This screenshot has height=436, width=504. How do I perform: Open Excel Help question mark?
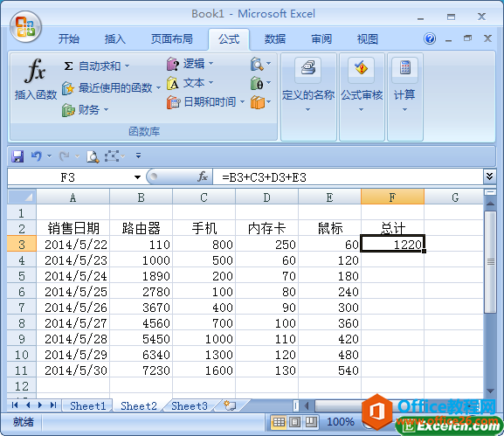(x=430, y=39)
